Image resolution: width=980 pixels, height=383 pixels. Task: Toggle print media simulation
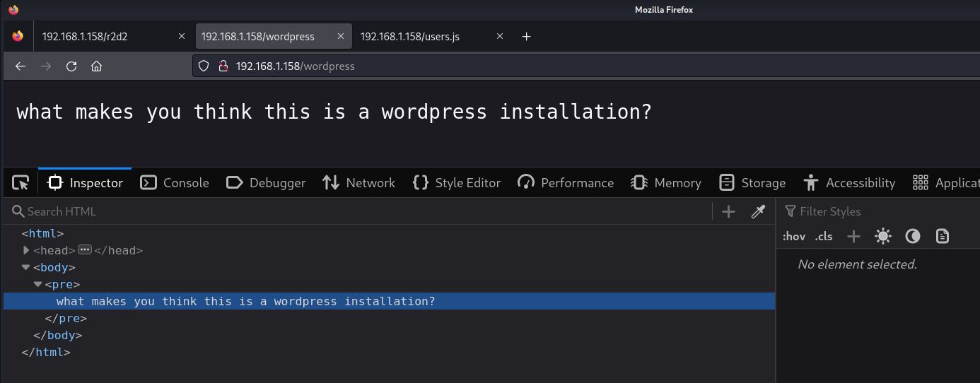click(943, 236)
